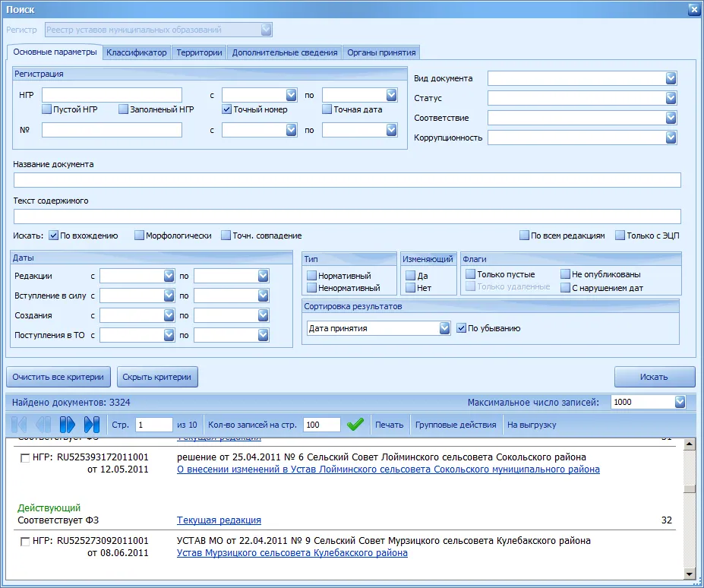Open Создания start date picker
Image resolution: width=704 pixels, height=588 pixels.
point(169,315)
